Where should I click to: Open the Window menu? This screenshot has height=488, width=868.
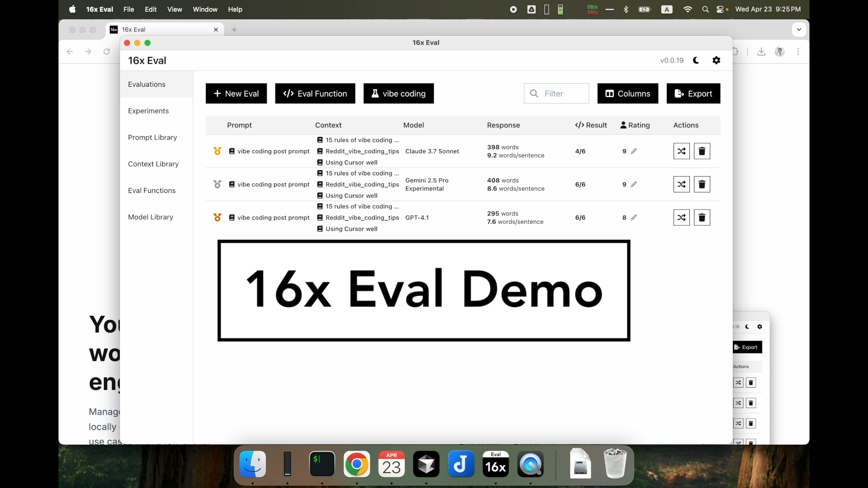205,9
